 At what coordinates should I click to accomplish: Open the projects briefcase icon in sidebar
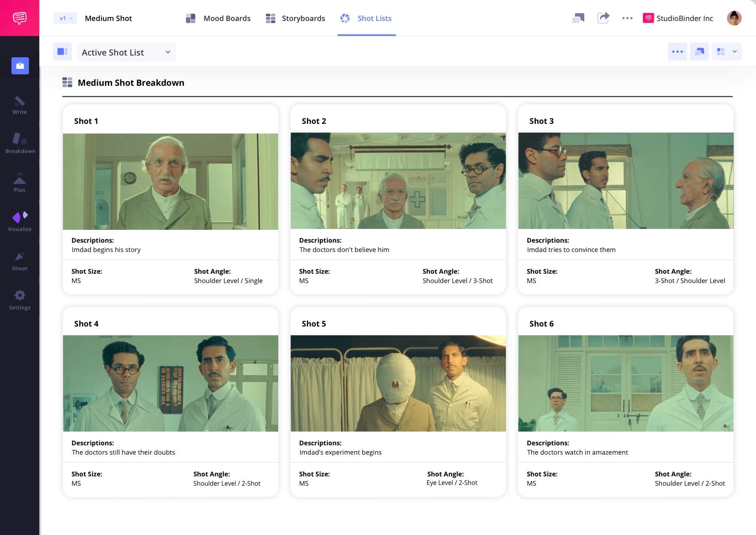tap(20, 66)
